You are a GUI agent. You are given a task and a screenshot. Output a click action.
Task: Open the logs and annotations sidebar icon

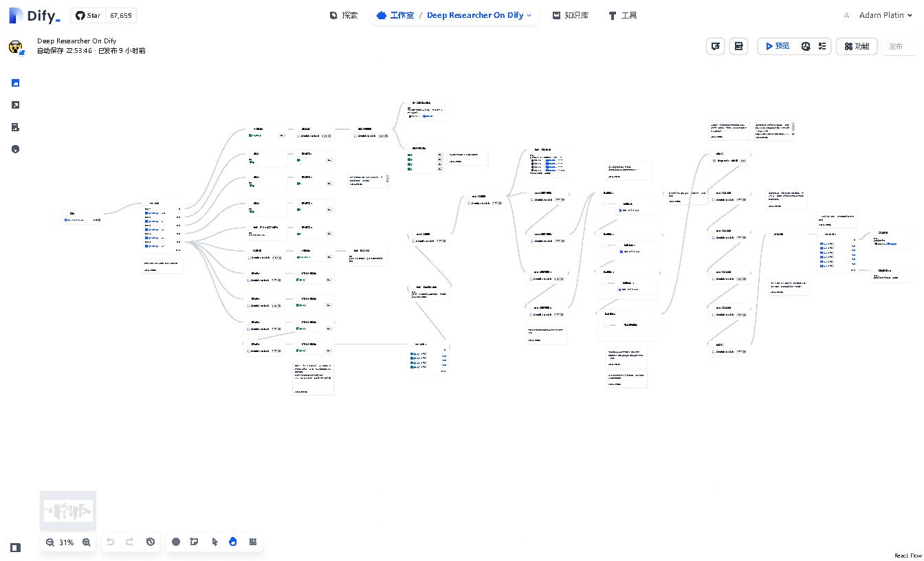click(16, 127)
